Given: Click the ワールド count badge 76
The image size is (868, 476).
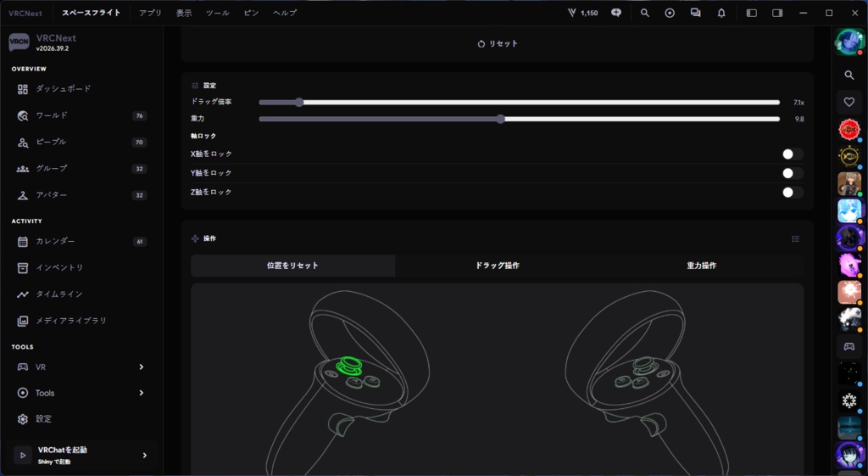Looking at the screenshot, I should pos(140,115).
